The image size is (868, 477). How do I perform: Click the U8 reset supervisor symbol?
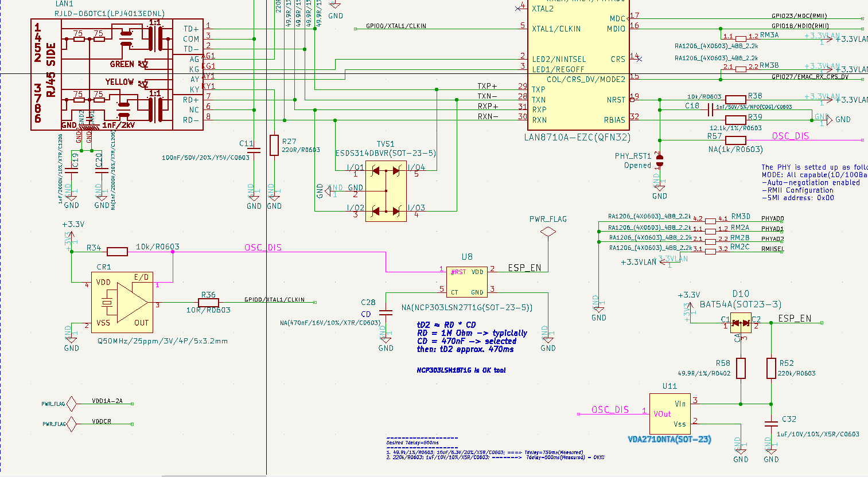[x=466, y=281]
